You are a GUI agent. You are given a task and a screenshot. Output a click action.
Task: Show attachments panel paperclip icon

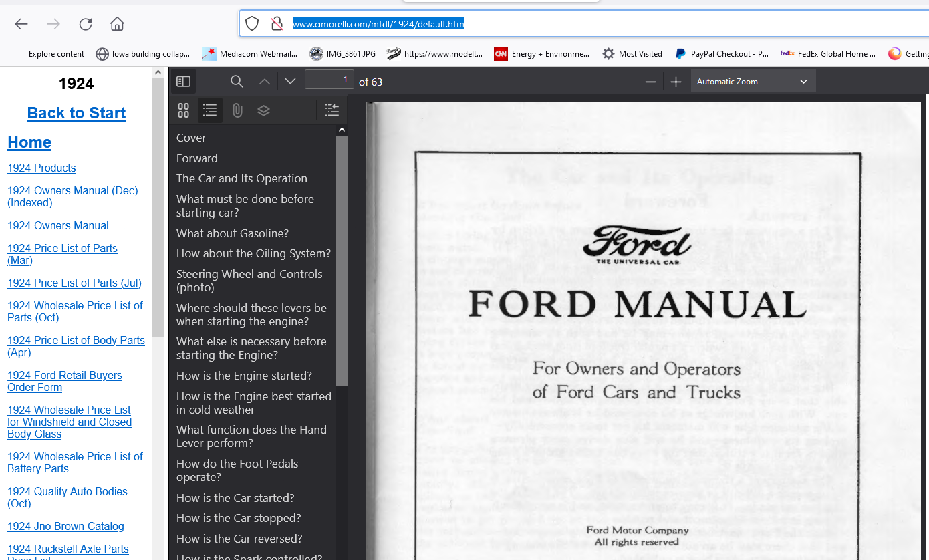point(237,110)
